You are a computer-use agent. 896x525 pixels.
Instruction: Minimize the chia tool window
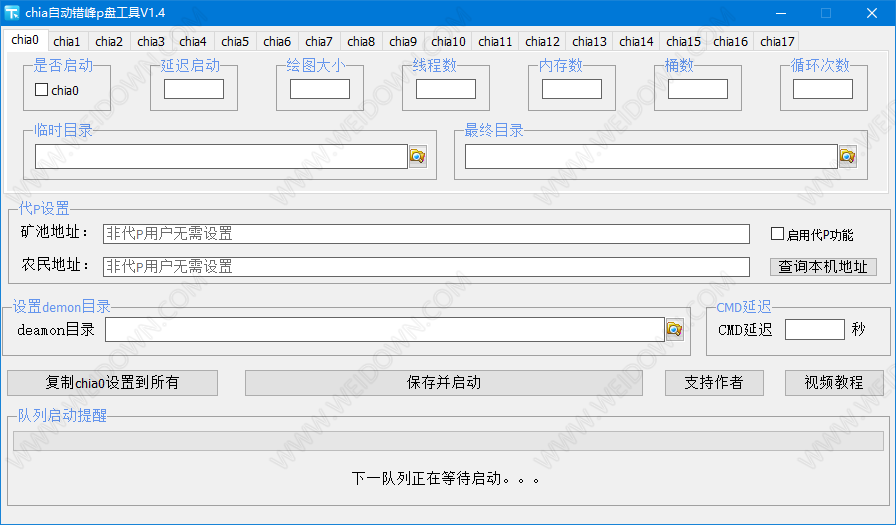coord(781,13)
